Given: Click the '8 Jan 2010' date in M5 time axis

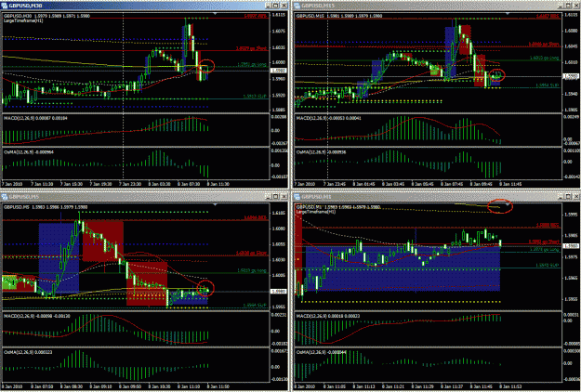Looking at the screenshot, I should click(12, 386).
